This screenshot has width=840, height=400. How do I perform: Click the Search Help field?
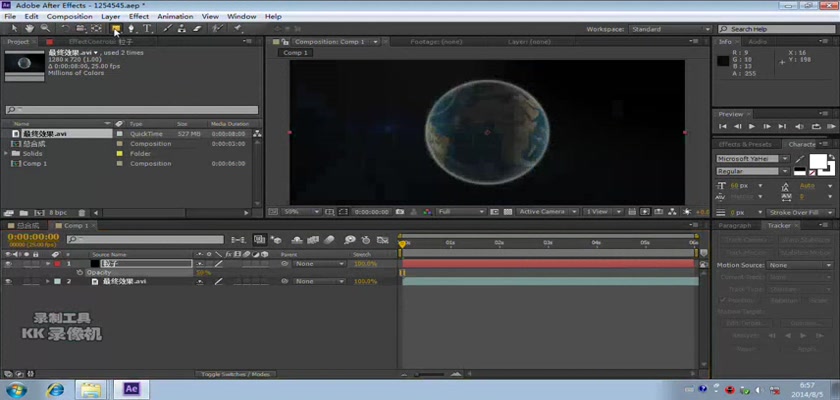pos(776,29)
